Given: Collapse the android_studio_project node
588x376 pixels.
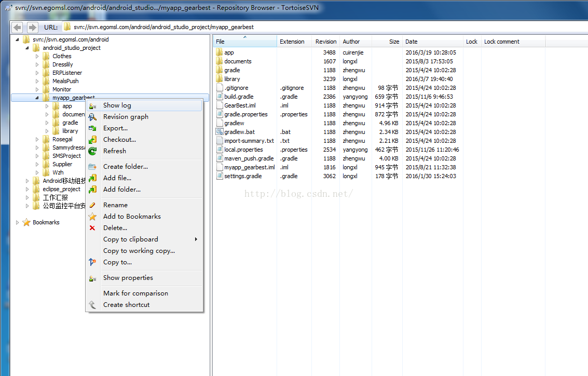Looking at the screenshot, I should coord(27,48).
